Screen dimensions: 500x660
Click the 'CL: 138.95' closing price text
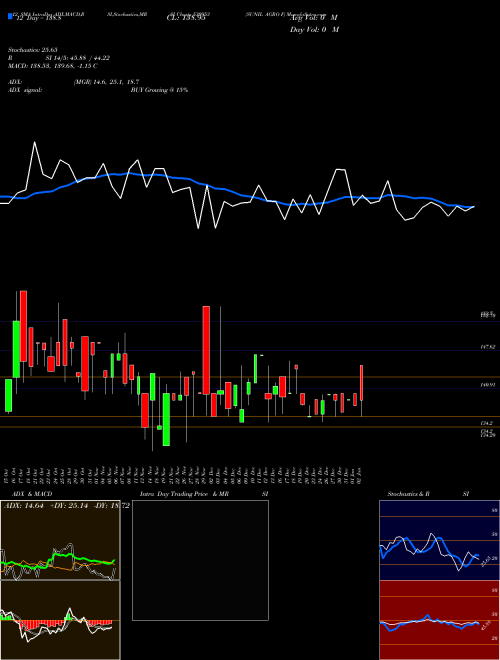pos(186,18)
